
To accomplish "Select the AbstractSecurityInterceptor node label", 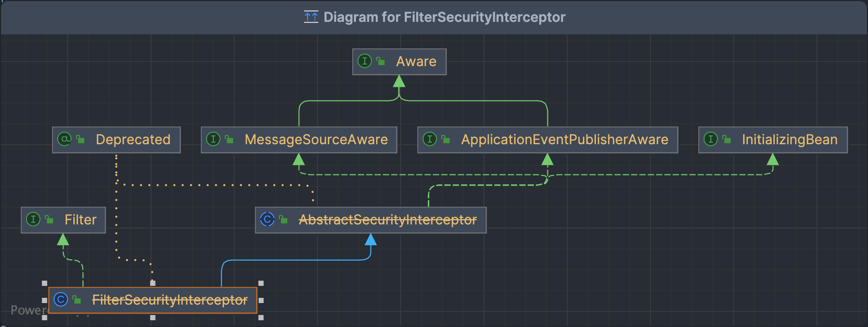I will pos(388,220).
